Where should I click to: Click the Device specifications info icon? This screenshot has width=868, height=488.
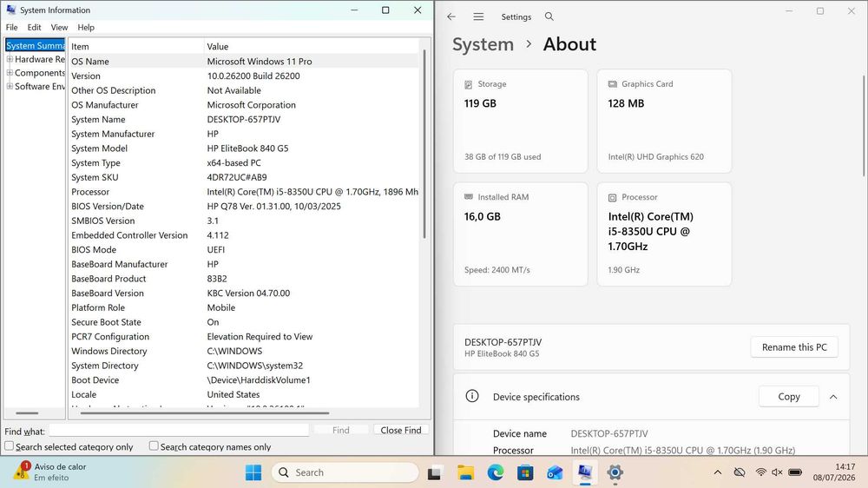pos(471,396)
